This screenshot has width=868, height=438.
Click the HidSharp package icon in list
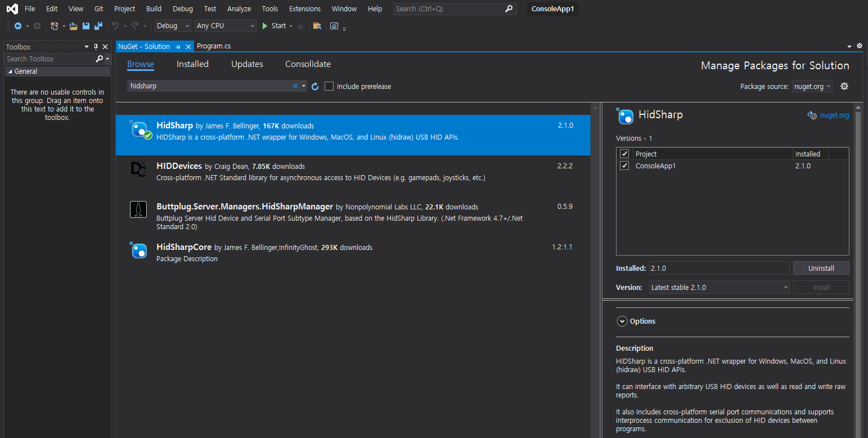tap(140, 129)
